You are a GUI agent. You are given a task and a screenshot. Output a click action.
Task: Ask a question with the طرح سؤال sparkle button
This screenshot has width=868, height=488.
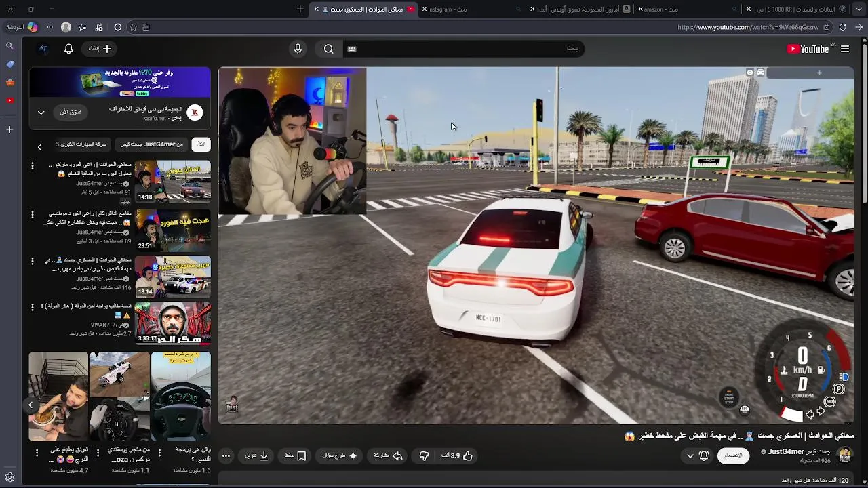click(x=340, y=456)
